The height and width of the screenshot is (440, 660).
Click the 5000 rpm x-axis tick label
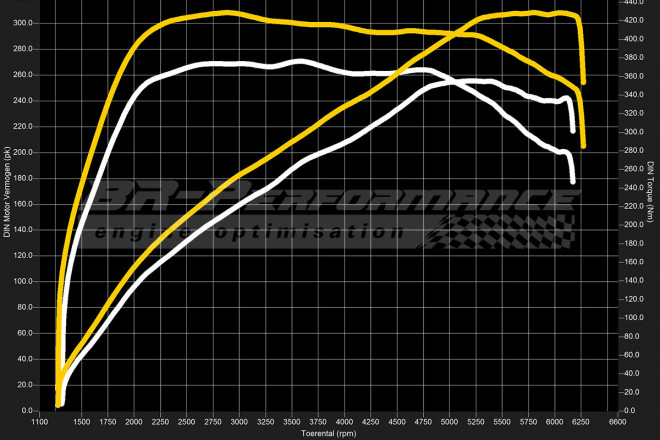tap(450, 422)
